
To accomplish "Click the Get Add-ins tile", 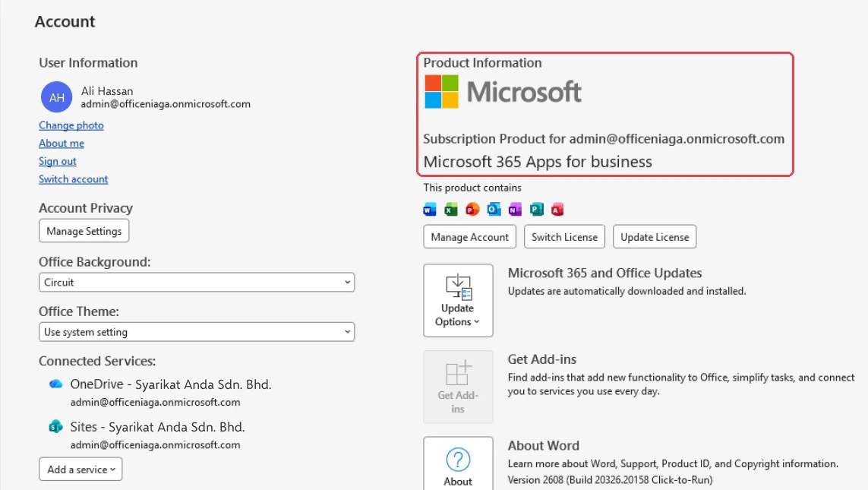I will (x=458, y=387).
